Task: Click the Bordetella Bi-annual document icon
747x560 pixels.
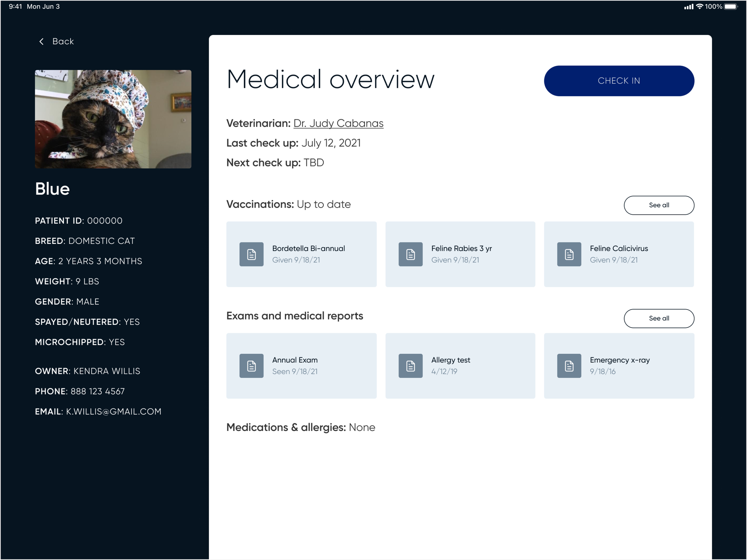Action: [251, 254]
